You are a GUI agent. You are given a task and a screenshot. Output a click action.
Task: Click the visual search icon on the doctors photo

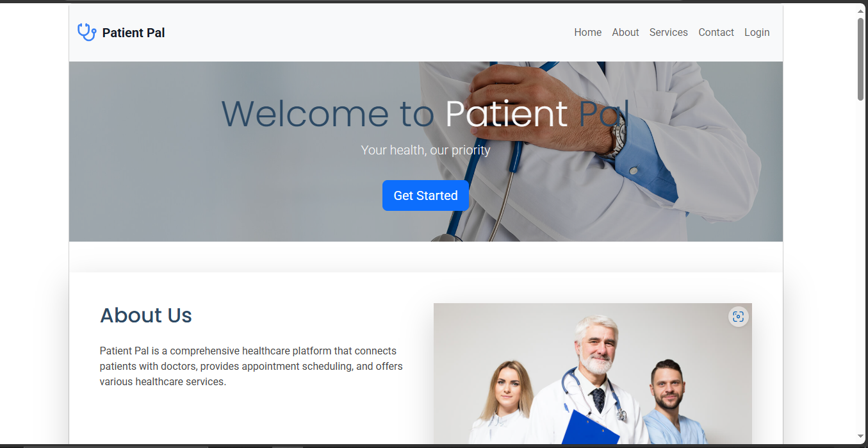(738, 317)
